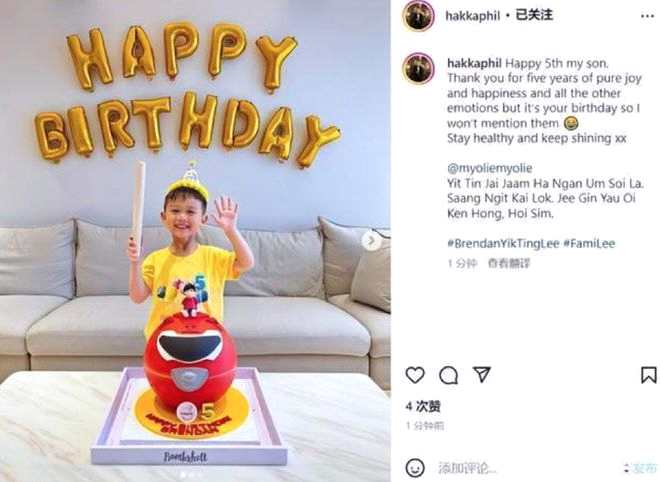
Task: Open hakkaphil avatar beside the caption
Action: (418, 68)
